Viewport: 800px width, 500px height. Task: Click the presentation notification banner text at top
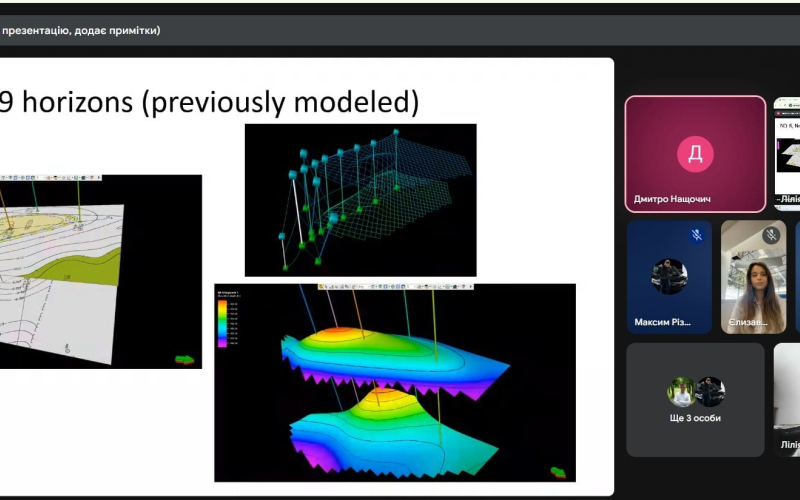tap(80, 30)
